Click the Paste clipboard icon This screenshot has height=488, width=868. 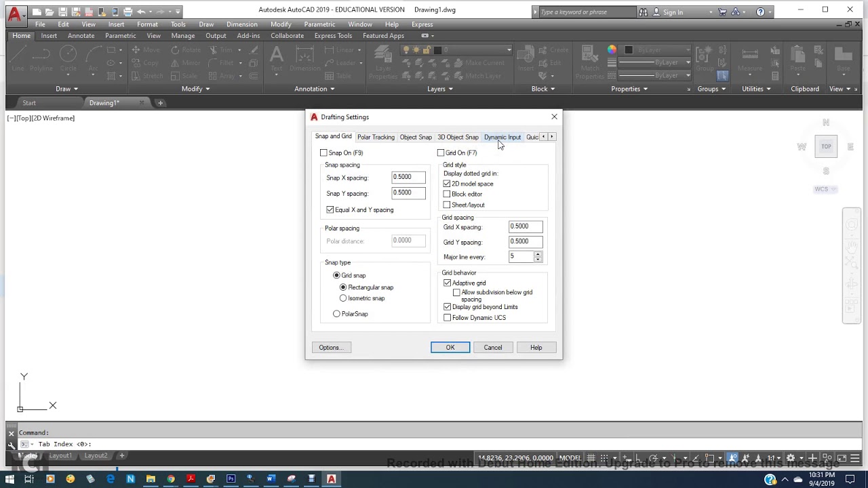click(798, 58)
